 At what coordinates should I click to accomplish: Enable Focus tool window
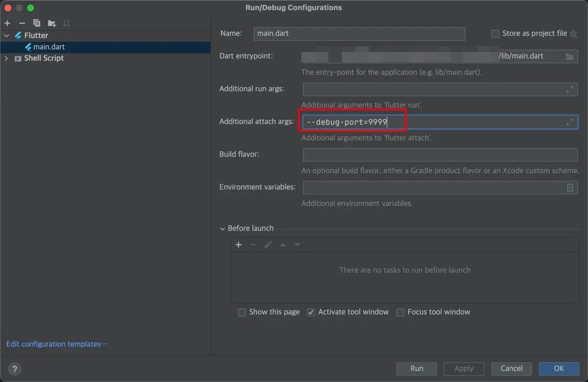(400, 312)
